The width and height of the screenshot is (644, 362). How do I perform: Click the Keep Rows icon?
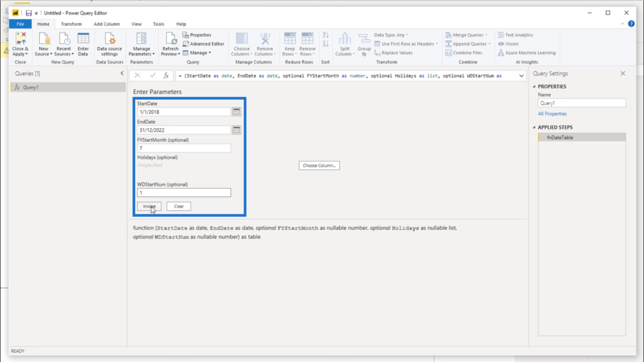[x=290, y=44]
